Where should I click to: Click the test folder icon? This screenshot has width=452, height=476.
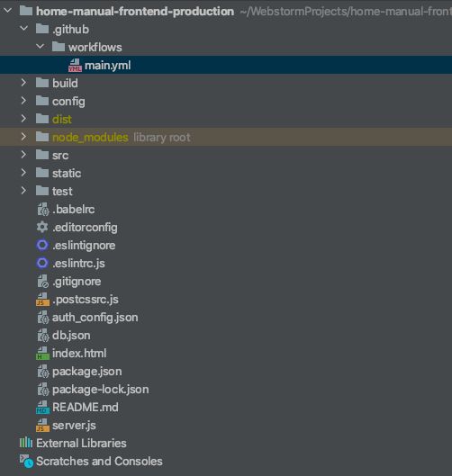[42, 191]
